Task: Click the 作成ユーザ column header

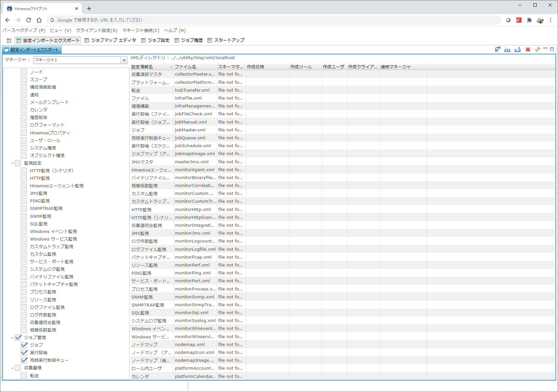Action: tap(335, 67)
